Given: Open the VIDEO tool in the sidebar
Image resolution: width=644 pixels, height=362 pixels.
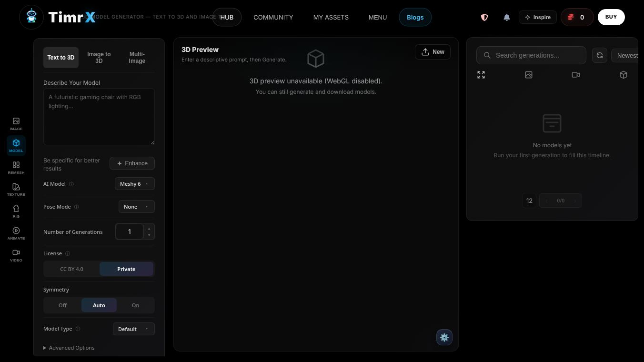Looking at the screenshot, I should click(16, 255).
